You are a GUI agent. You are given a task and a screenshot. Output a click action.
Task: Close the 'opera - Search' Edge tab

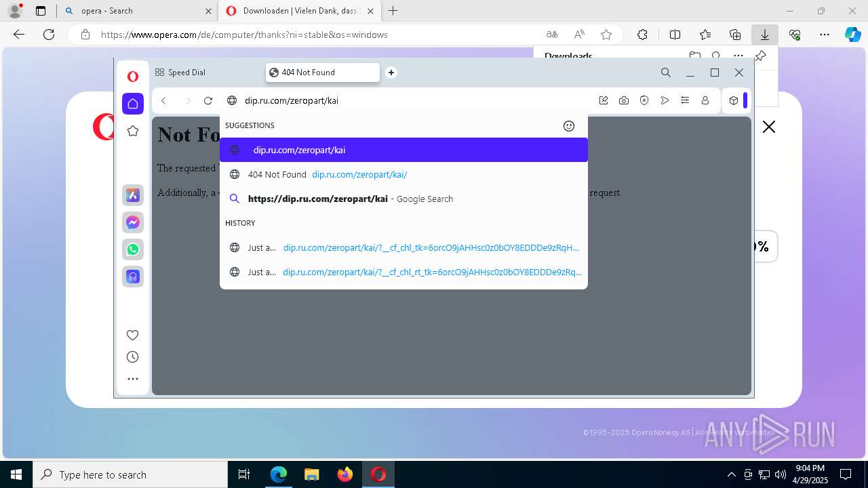tap(208, 11)
